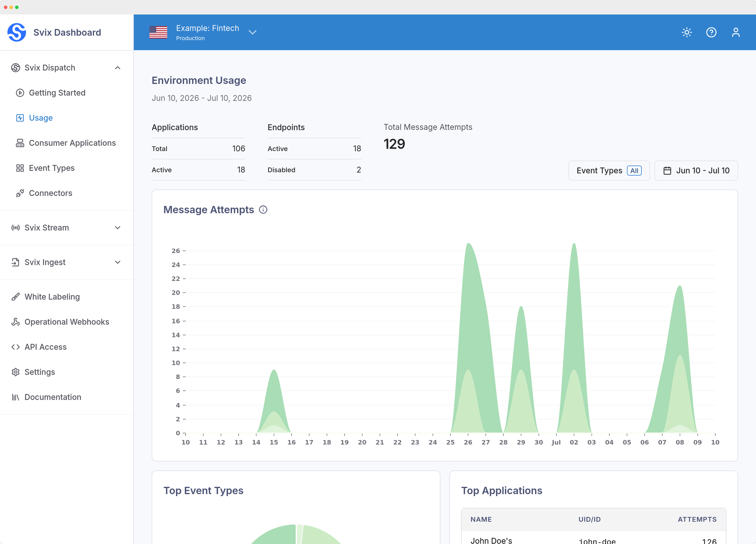Viewport: 756px width, 544px height.
Task: Click the White Labeling brush icon
Action: pyautogui.click(x=15, y=297)
